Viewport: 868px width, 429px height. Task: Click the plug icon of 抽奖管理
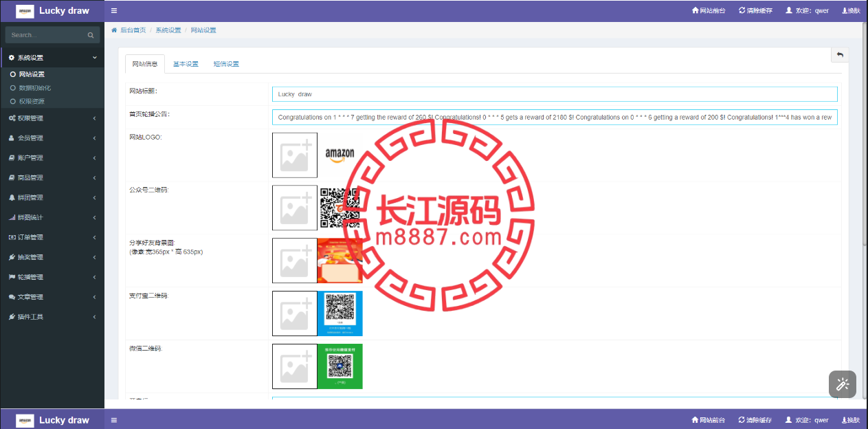tap(12, 258)
